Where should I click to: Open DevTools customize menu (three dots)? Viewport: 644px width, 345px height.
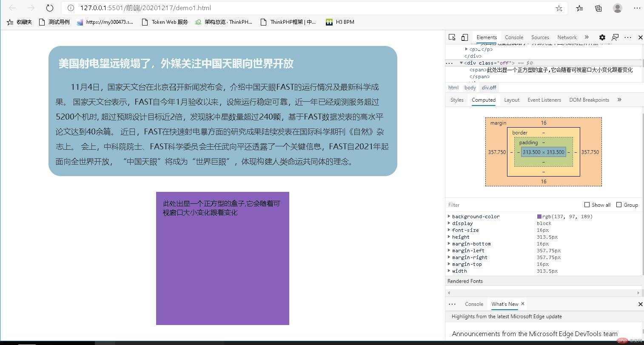pos(628,37)
